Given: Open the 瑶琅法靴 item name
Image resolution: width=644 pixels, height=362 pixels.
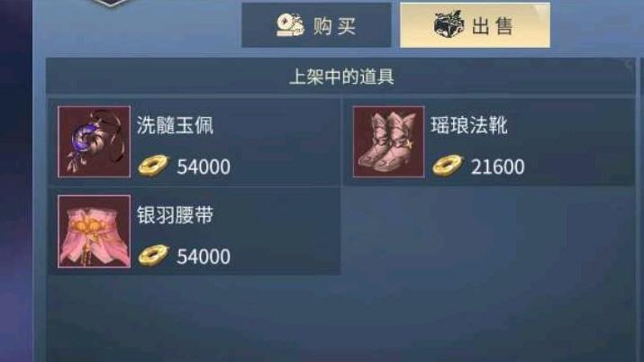Looking at the screenshot, I should (x=469, y=125).
